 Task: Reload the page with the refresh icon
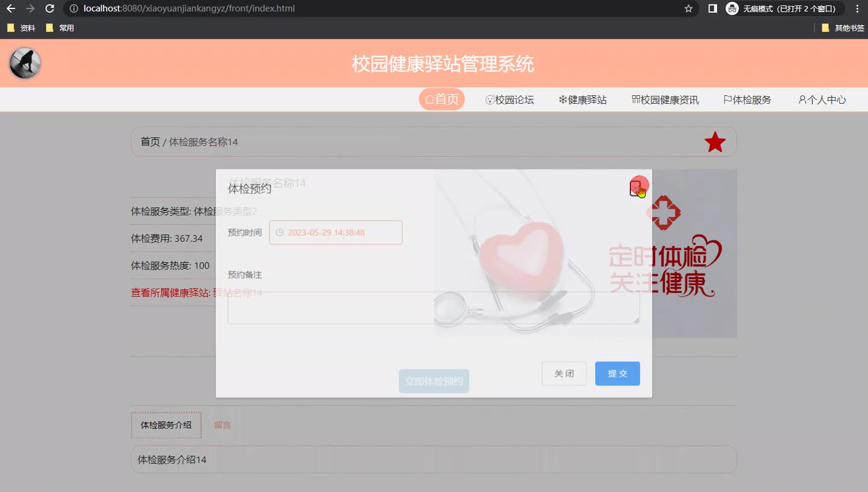tap(50, 8)
